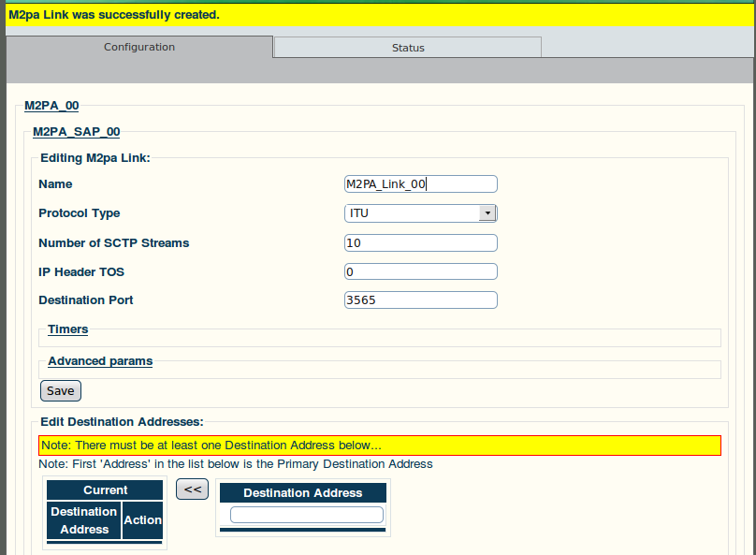Image resolution: width=756 pixels, height=555 pixels.
Task: Focus the Name input field
Action: (x=420, y=184)
